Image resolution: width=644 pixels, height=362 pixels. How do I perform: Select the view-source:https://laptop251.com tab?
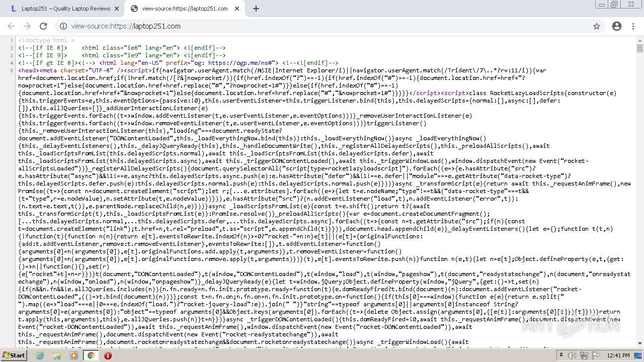pyautogui.click(x=184, y=9)
